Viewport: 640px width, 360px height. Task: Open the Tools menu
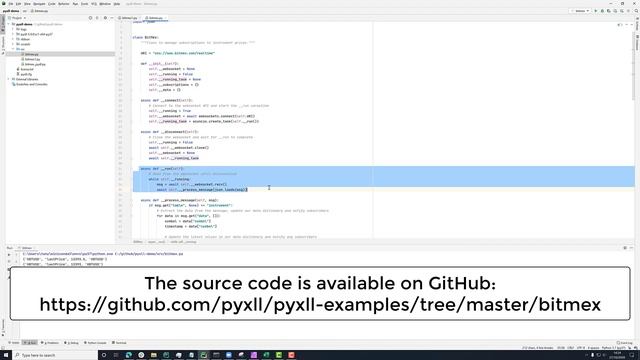click(84, 4)
